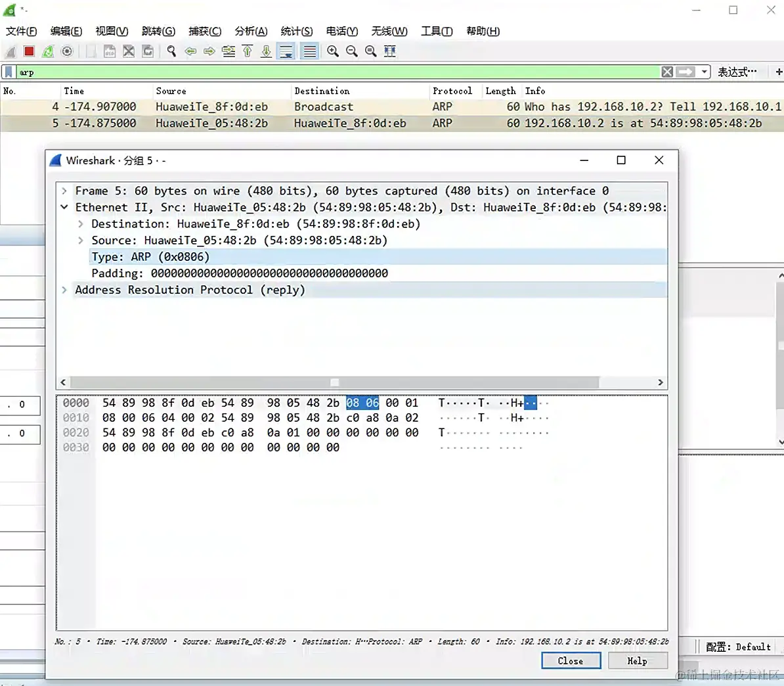Click the Close button in packet dialog
This screenshot has width=784, height=686.
[x=571, y=661]
